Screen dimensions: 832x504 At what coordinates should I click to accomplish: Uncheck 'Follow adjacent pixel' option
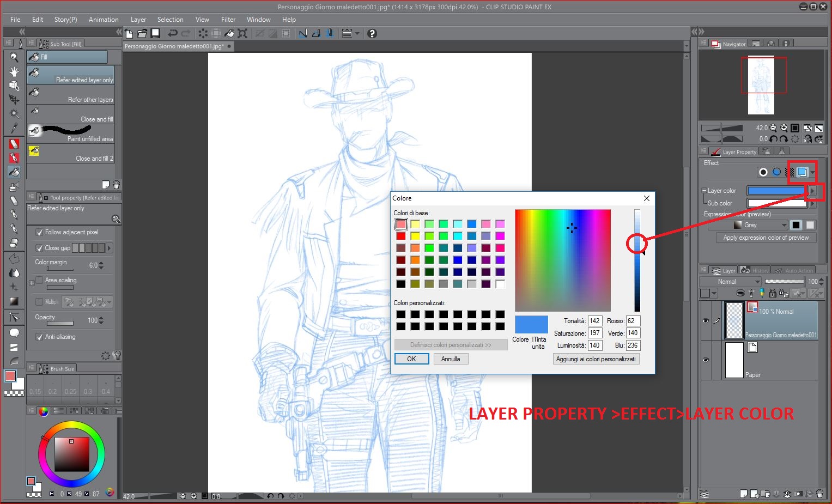tap(39, 232)
